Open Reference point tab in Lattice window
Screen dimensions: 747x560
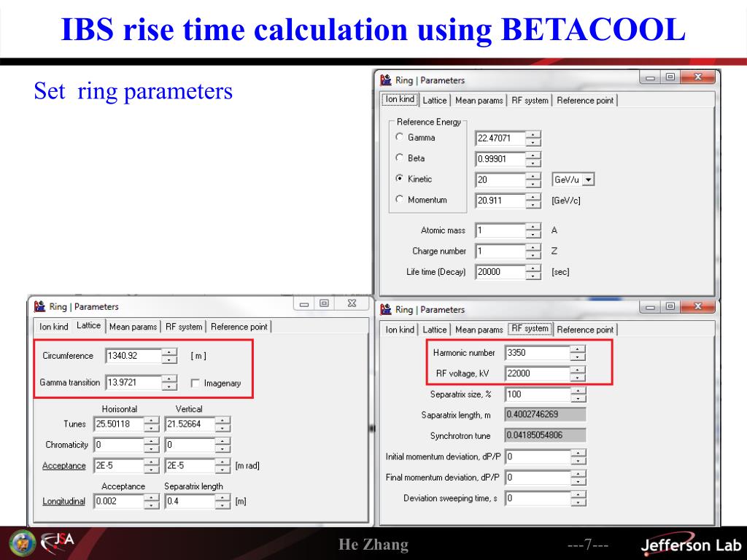pyautogui.click(x=239, y=327)
